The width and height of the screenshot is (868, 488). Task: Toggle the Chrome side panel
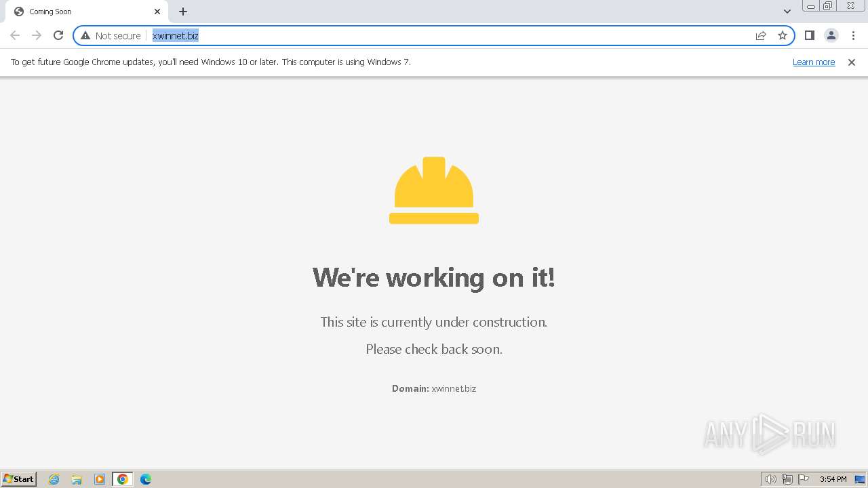809,35
